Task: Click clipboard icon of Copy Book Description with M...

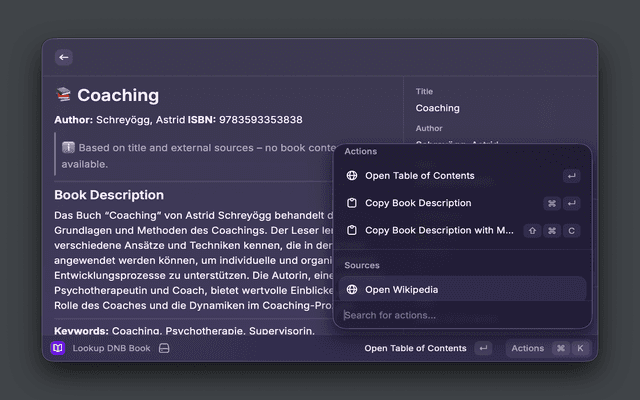Action: (x=352, y=230)
